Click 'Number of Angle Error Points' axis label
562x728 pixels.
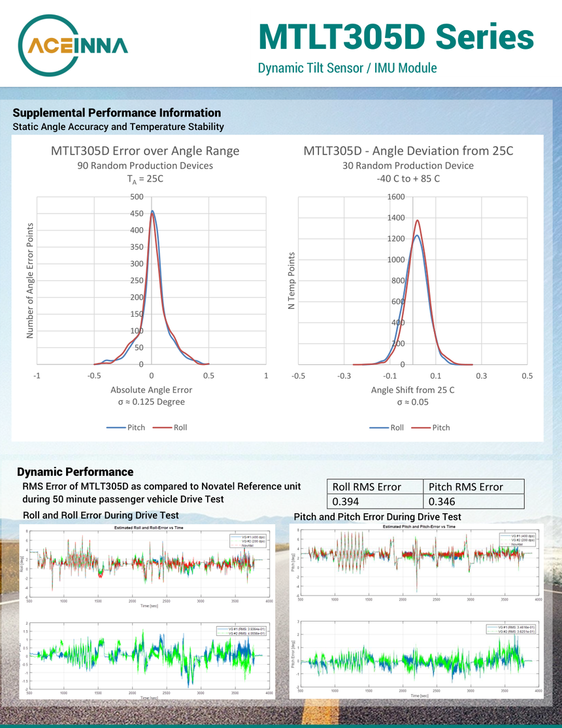30,281
